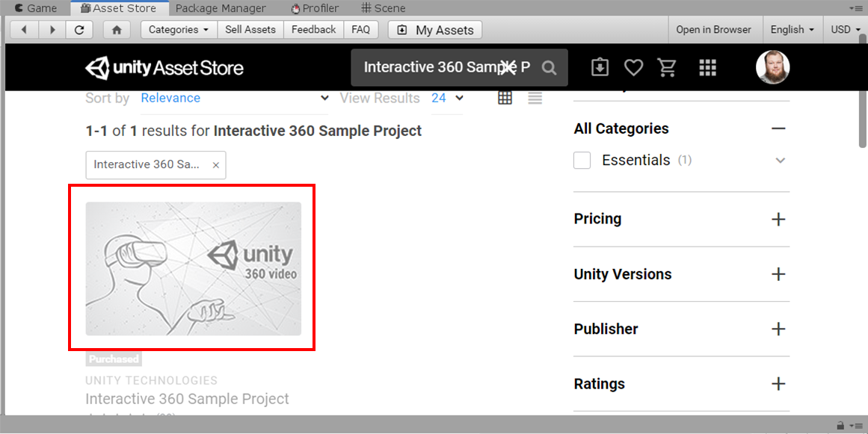Open the shopping cart icon
868x434 pixels.
point(666,68)
